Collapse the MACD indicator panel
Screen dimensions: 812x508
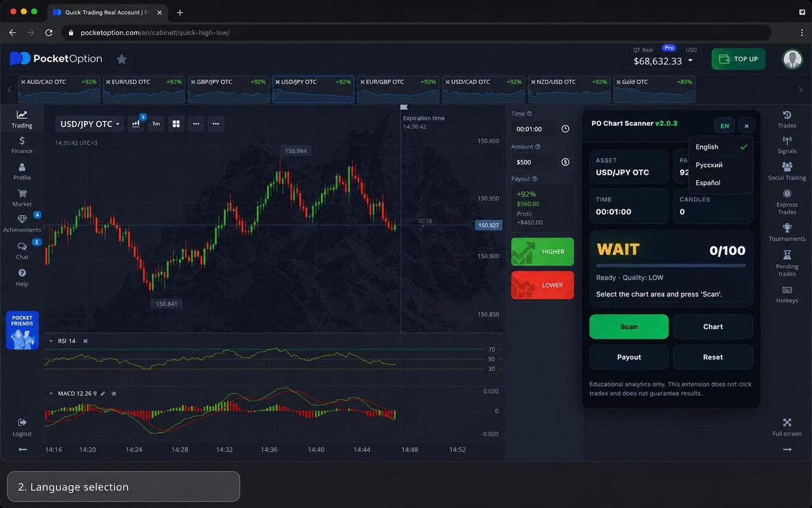pos(51,394)
